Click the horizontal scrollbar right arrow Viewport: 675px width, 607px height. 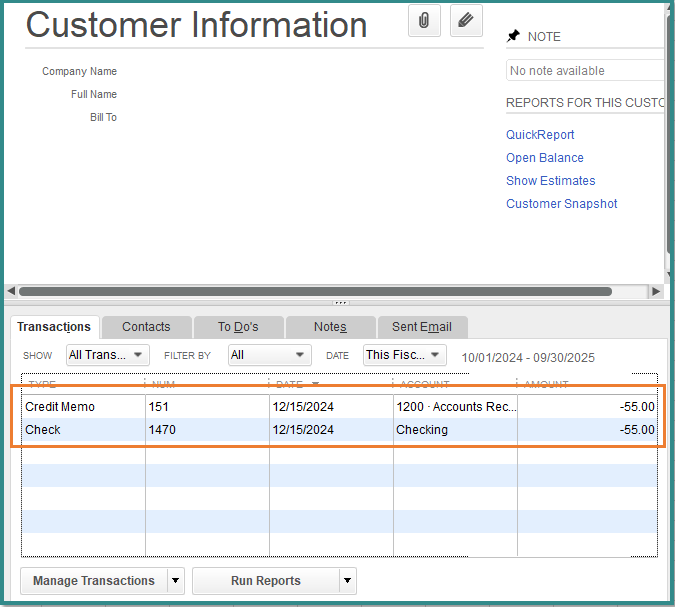(x=655, y=291)
